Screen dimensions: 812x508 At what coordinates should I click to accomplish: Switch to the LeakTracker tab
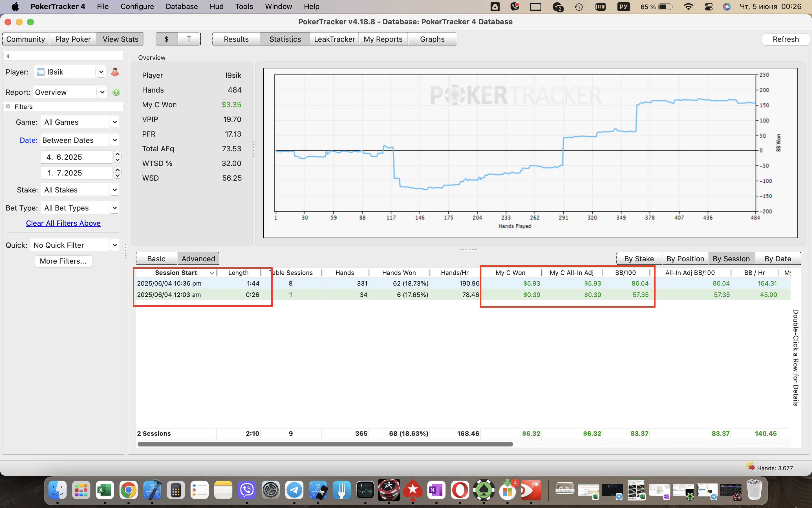tap(334, 39)
